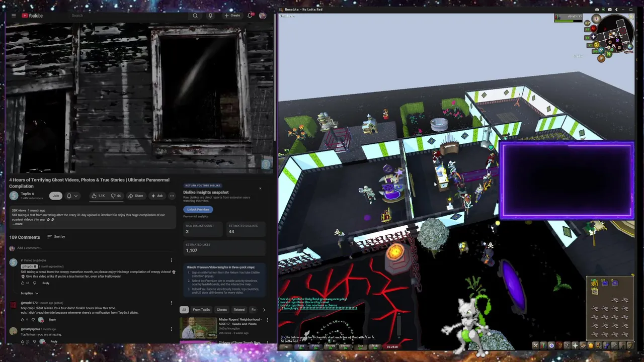Open options for Mister Rogers' Neighborhood video
644x362 pixels.
[x=267, y=320]
